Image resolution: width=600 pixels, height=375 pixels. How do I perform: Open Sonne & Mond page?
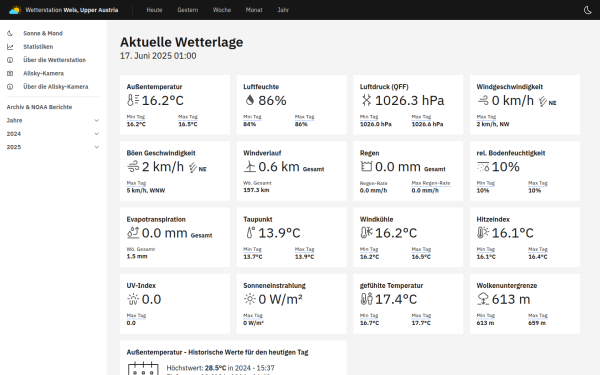[x=43, y=33]
